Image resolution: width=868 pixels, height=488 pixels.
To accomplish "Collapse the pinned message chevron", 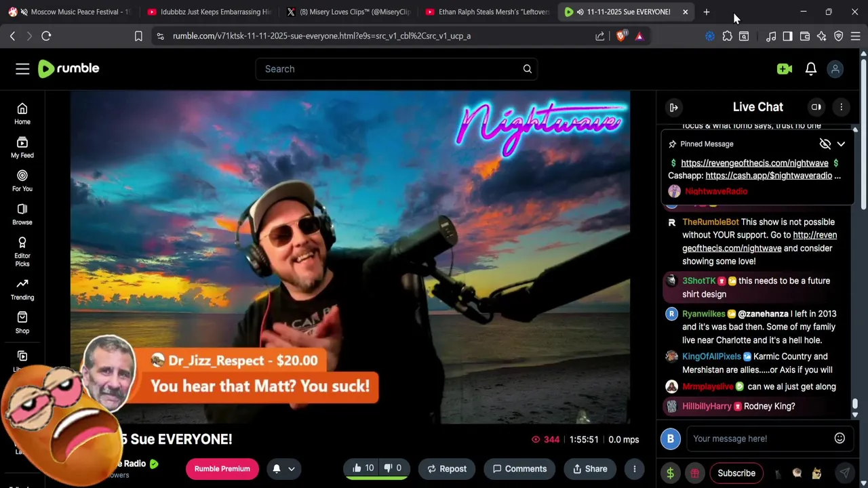I will pyautogui.click(x=841, y=144).
